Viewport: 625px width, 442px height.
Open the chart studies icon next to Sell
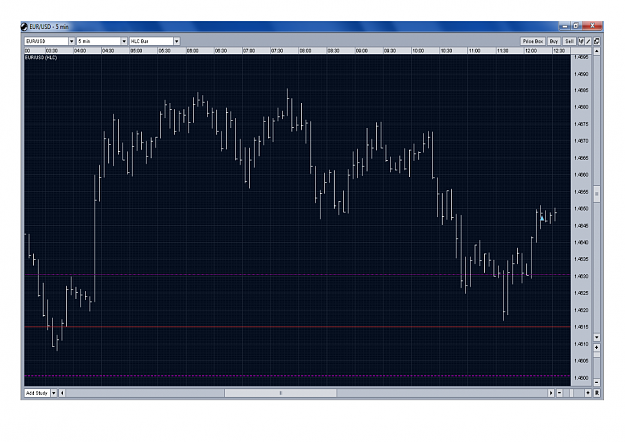click(581, 41)
